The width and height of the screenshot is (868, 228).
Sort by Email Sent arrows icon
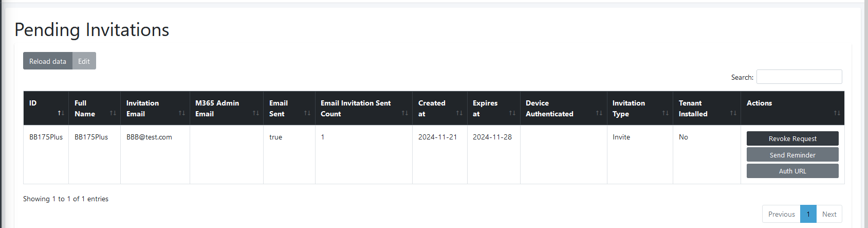pyautogui.click(x=307, y=113)
